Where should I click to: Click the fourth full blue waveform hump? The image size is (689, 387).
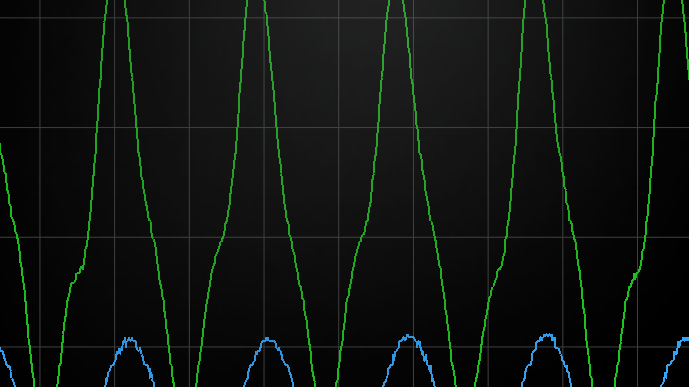coord(547,360)
